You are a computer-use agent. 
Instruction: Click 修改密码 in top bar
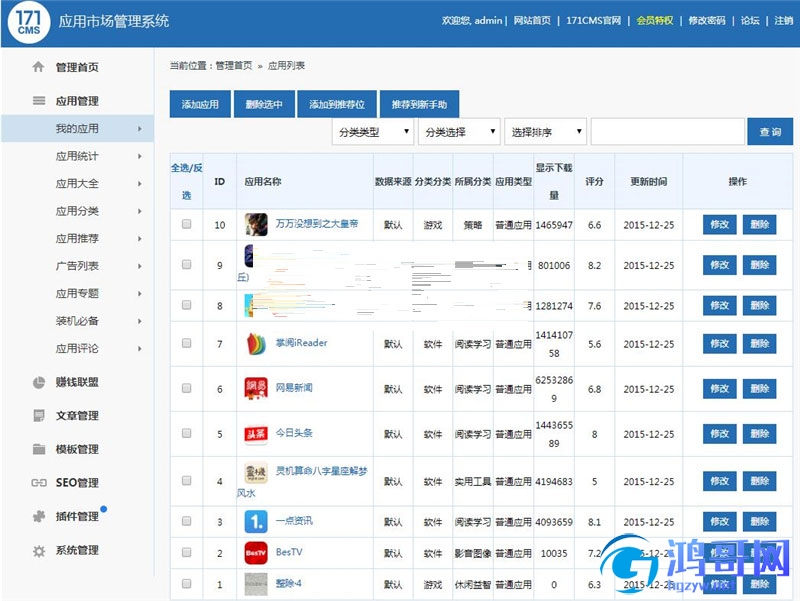pyautogui.click(x=707, y=20)
